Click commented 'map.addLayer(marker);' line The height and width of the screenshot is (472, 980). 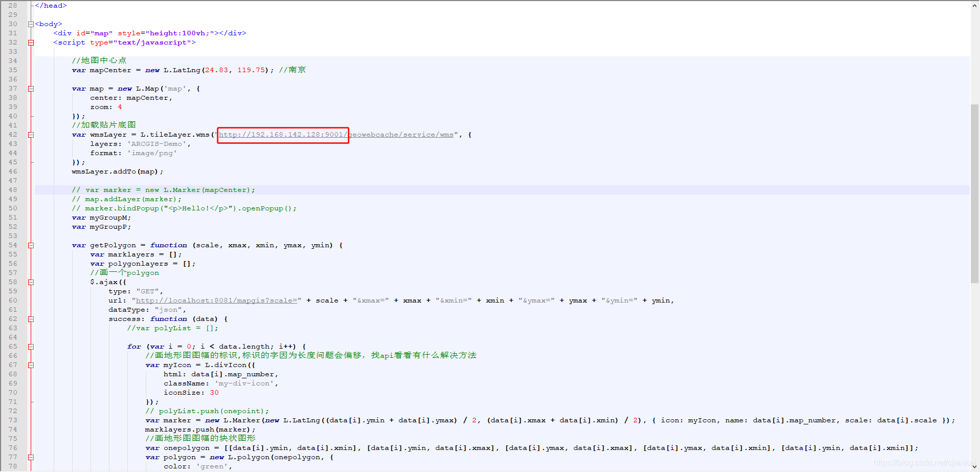[126, 199]
